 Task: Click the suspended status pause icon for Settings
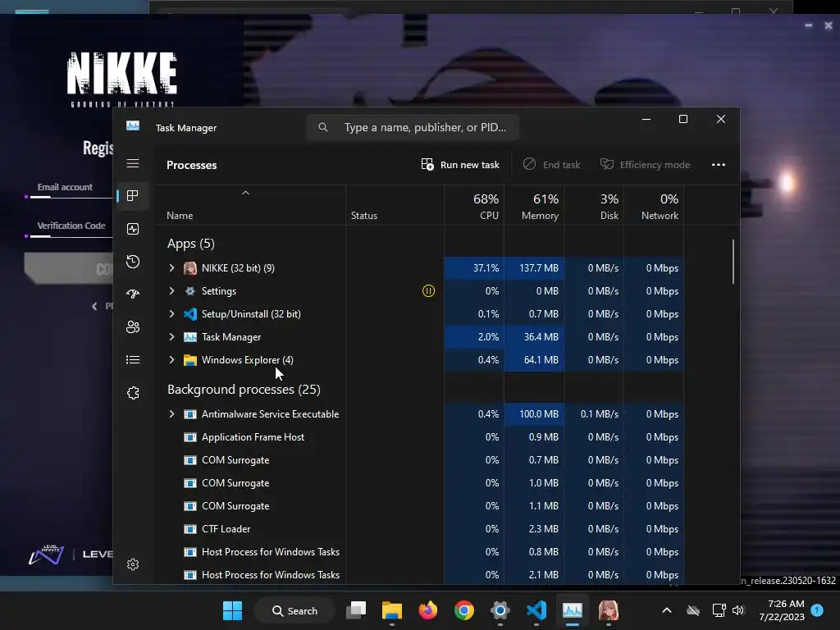428,291
